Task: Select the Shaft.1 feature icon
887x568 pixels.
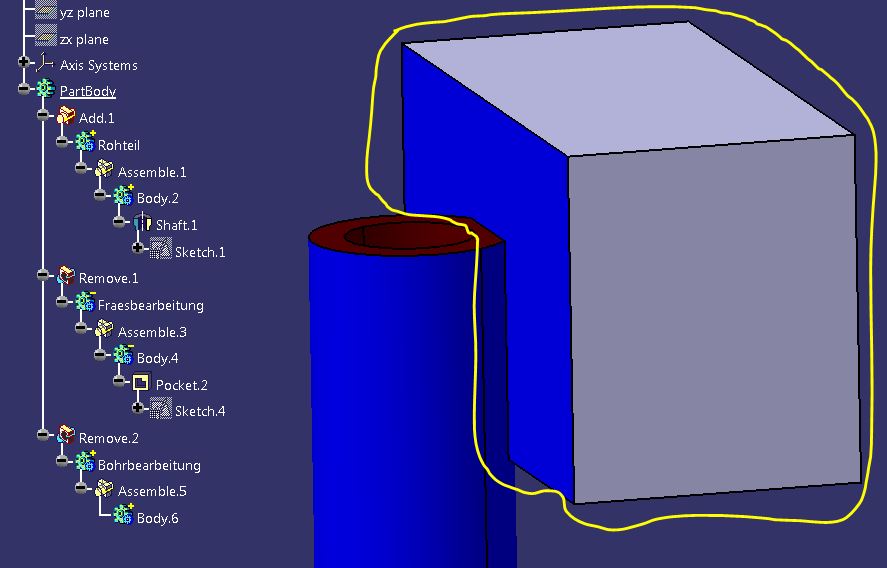Action: (x=143, y=223)
